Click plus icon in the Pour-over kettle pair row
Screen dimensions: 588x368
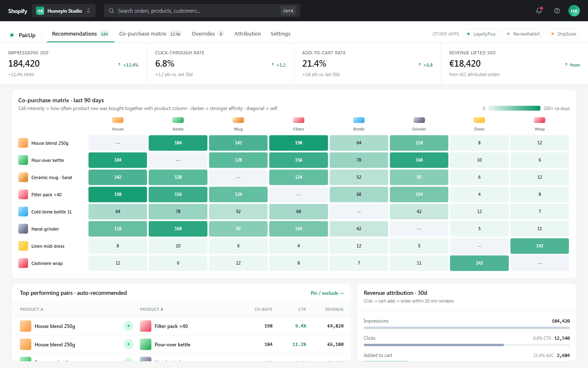(x=128, y=344)
